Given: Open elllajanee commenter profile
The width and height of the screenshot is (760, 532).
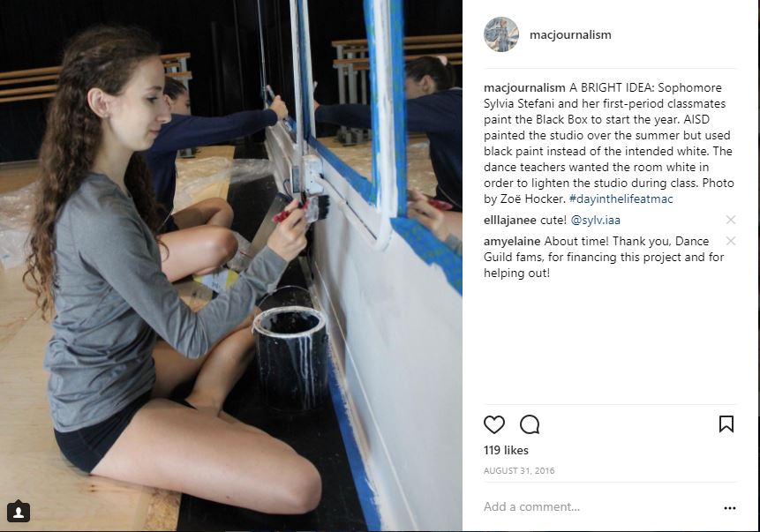Looking at the screenshot, I should (510, 220).
